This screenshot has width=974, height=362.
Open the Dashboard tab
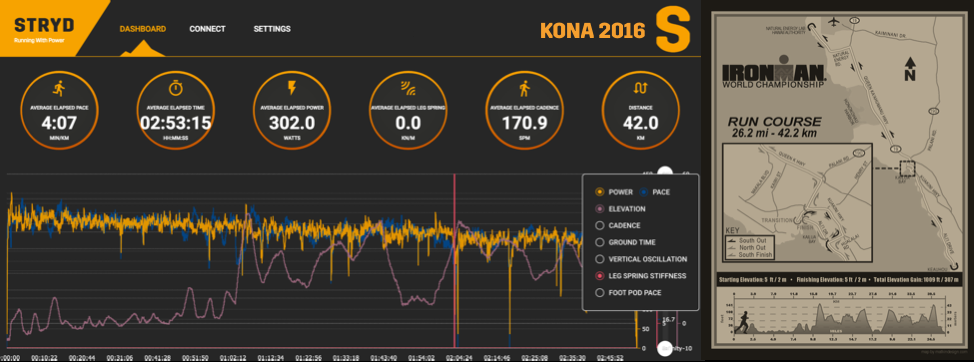pos(142,29)
